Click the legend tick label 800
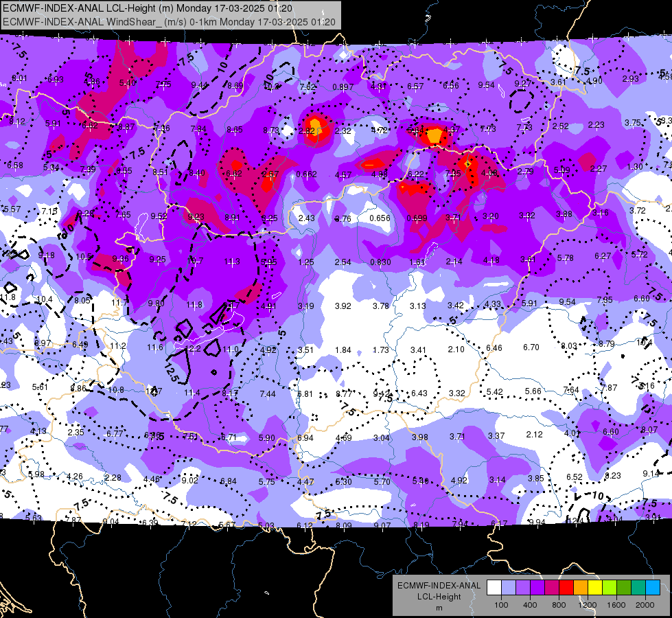The width and height of the screenshot is (672, 618). (559, 605)
